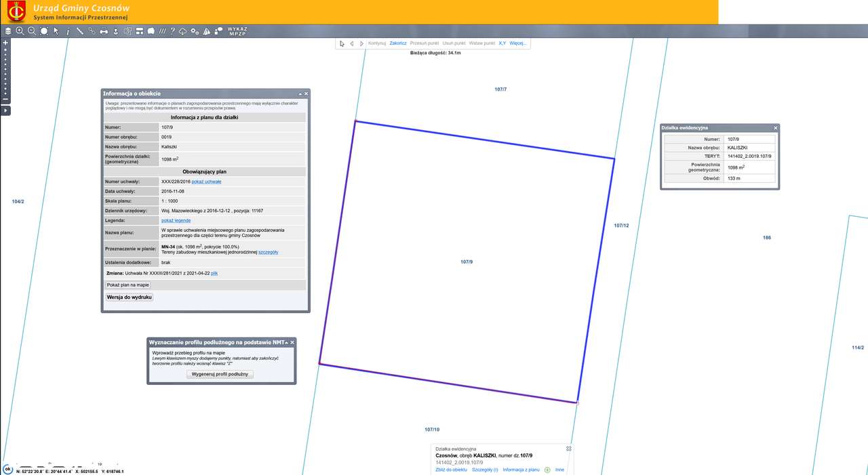868x475 pixels.
Task: Open the settings gears icon
Action: click(195, 31)
